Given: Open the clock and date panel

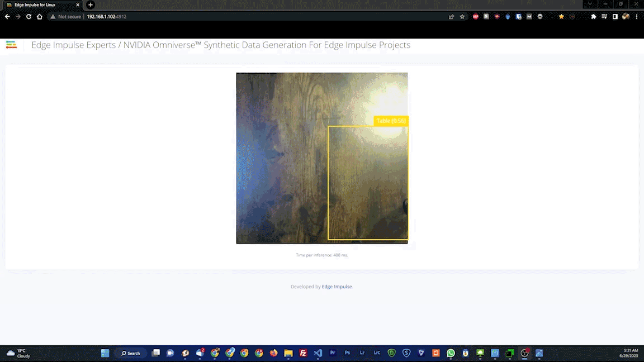Looking at the screenshot, I should (x=629, y=354).
